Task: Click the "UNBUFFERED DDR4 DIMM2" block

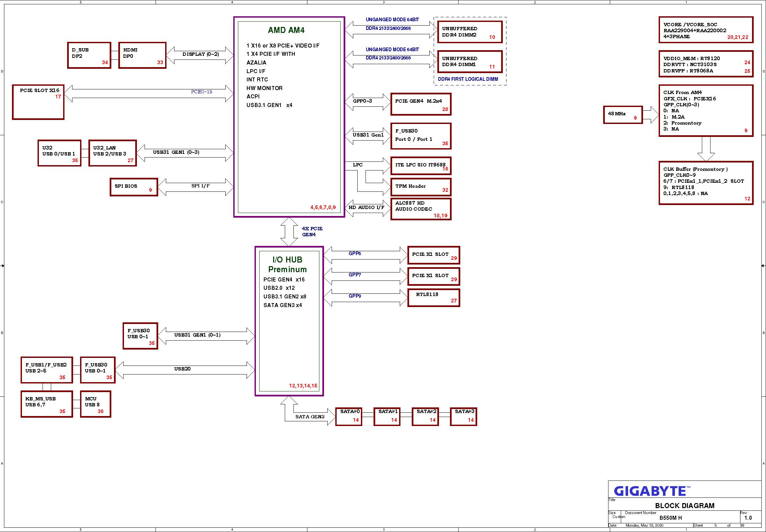Action: click(x=470, y=32)
